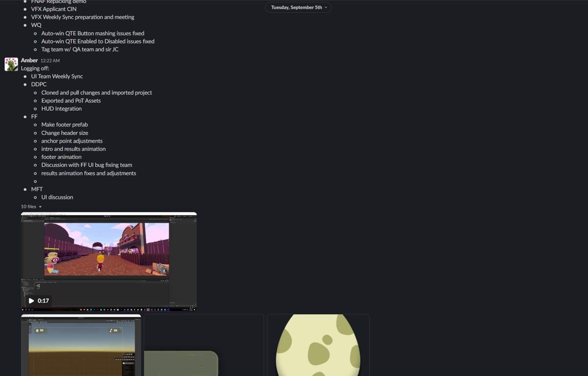The width and height of the screenshot is (588, 376).
Task: Click the banana counter icon in the Unity HUD screenshot
Action: coord(37,330)
